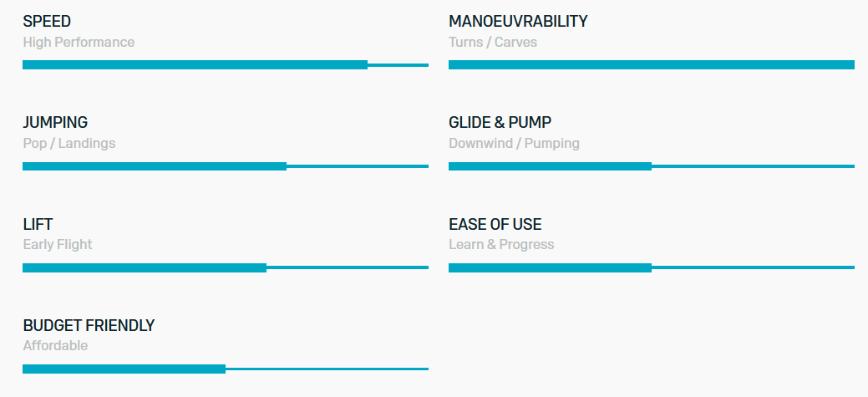868x397 pixels.
Task: Select the GLIDE & PUMP heading
Action: [500, 122]
